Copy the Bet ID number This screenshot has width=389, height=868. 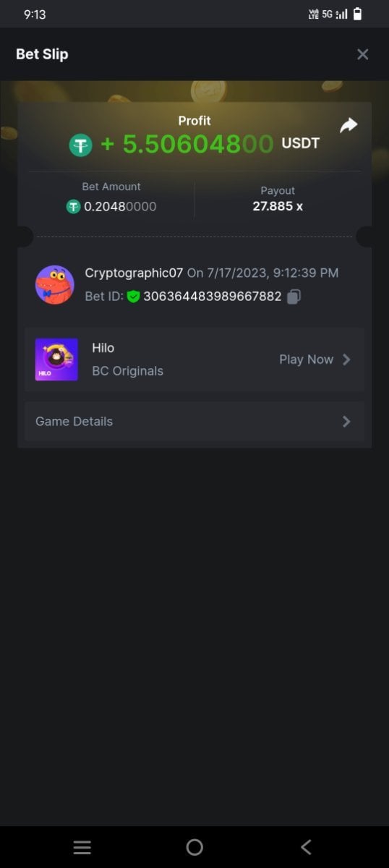tap(294, 296)
